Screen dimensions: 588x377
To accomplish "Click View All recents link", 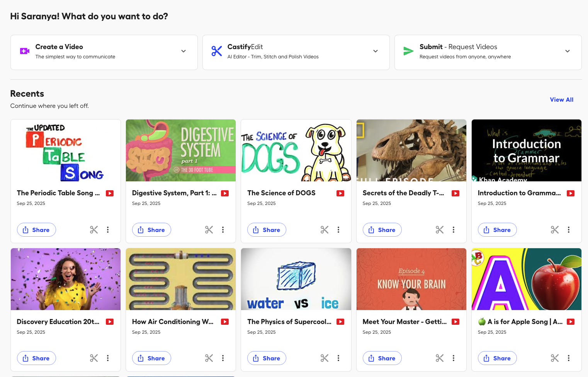I will [x=561, y=100].
